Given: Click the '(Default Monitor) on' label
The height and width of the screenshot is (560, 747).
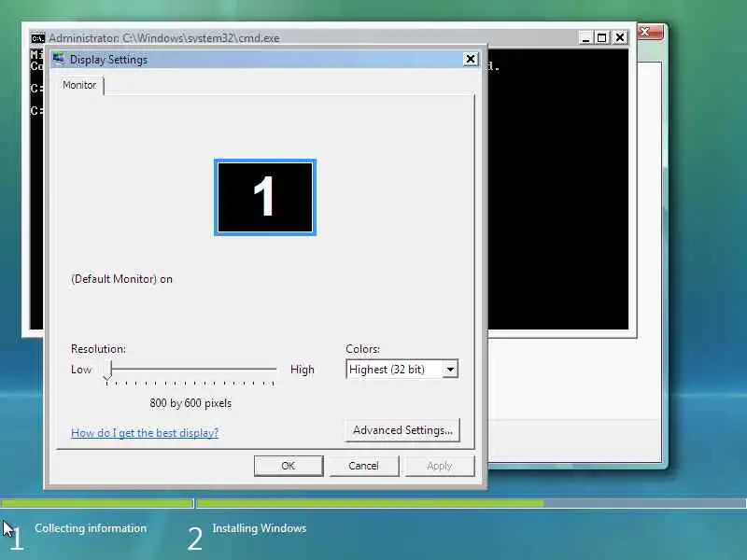Looking at the screenshot, I should [x=122, y=279].
